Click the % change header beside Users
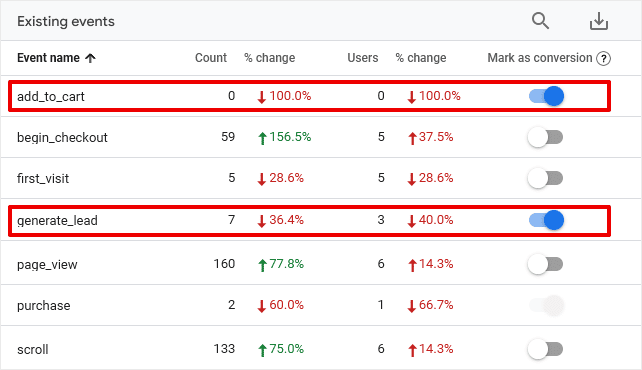The height and width of the screenshot is (370, 642). pyautogui.click(x=420, y=58)
